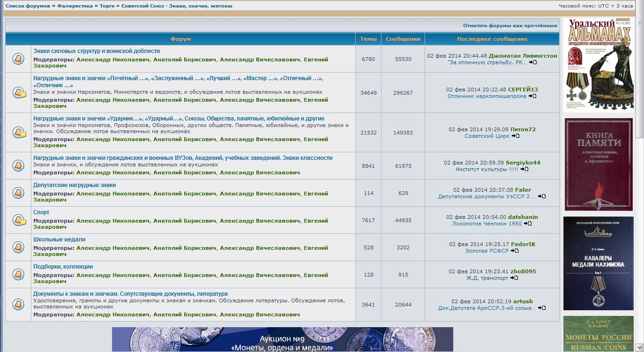Open the Фалеристика breadcrumb link
644x352 pixels.
[x=75, y=6]
